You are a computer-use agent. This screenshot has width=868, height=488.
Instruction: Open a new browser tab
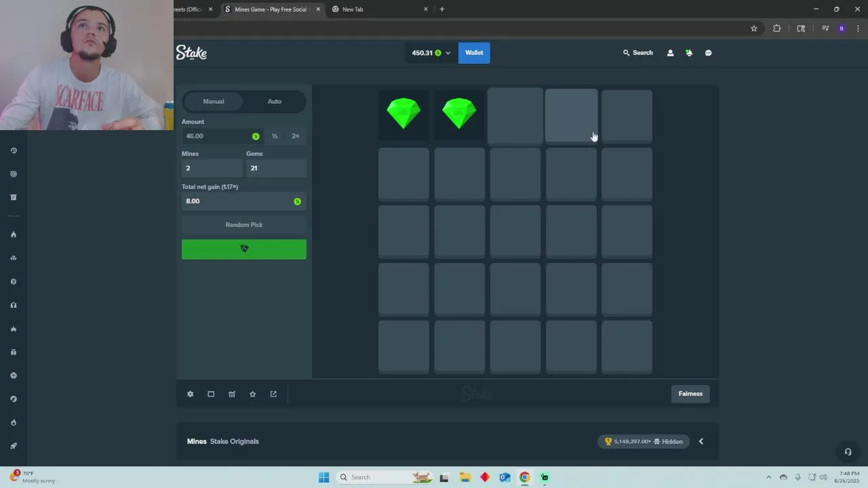[442, 9]
